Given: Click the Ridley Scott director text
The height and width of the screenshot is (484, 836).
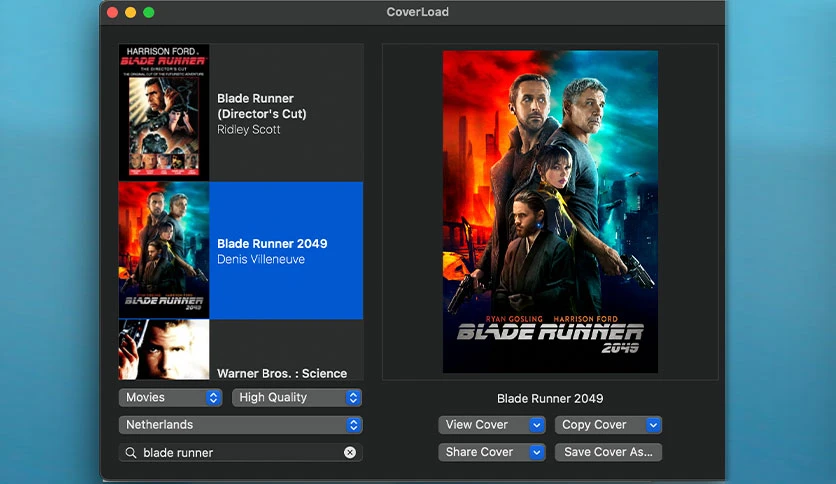Looking at the screenshot, I should [248, 130].
